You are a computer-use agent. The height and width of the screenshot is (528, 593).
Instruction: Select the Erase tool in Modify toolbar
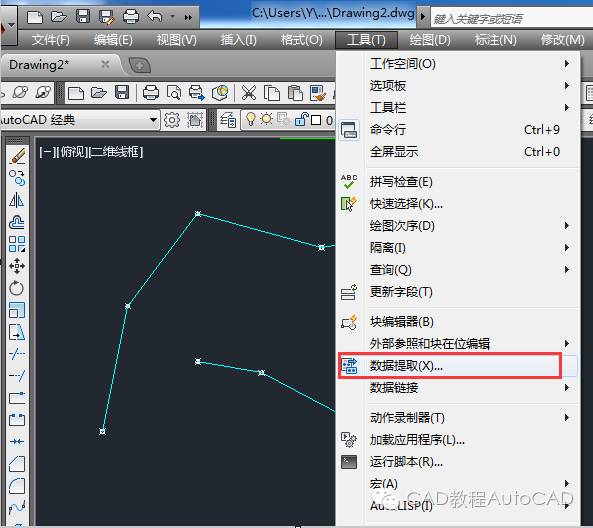[x=17, y=156]
